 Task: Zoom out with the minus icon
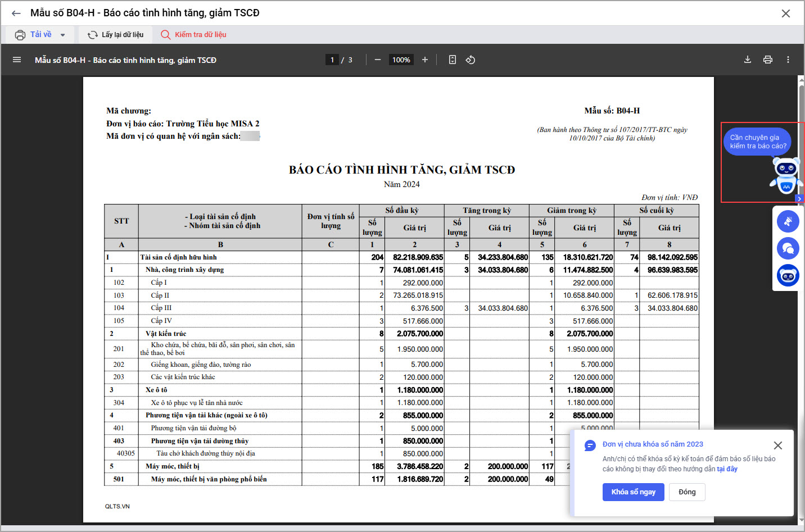[x=378, y=60]
